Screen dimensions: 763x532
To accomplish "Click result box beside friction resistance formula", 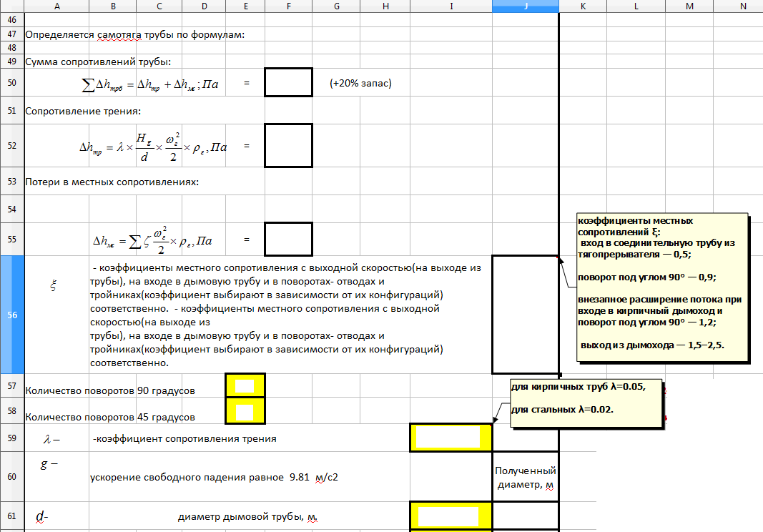I will tap(288, 145).
